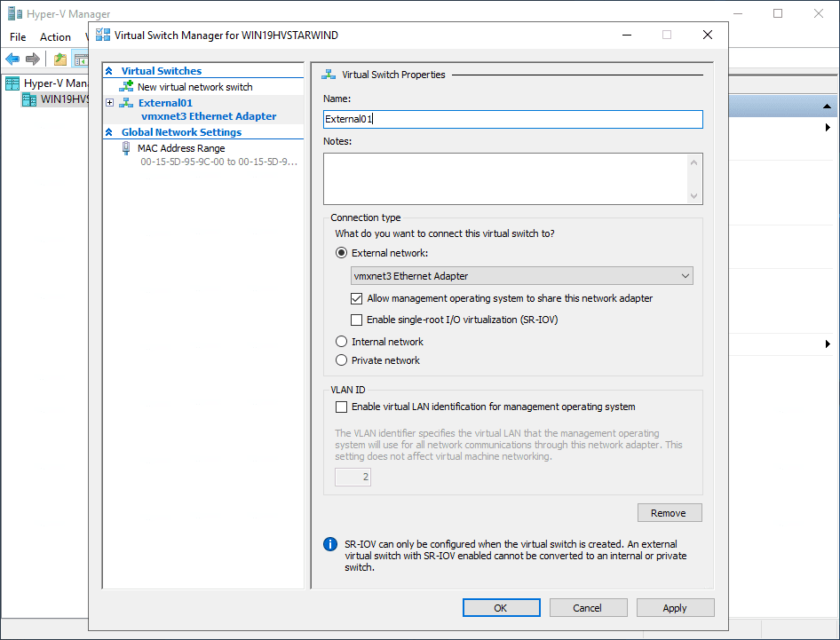Click the MAC Address Range icon
The image size is (840, 640).
click(127, 148)
